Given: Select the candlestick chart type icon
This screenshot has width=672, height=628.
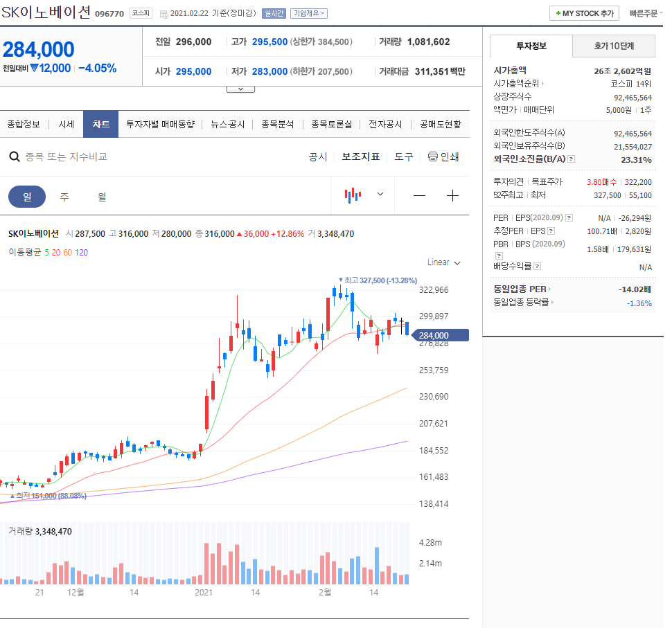Looking at the screenshot, I should [353, 195].
